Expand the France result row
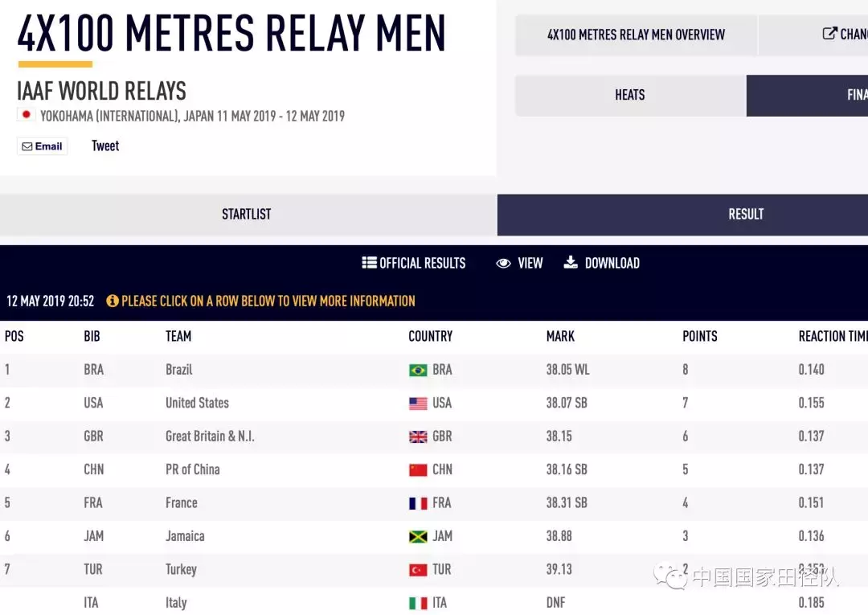Screen dimensions: 868x615 click(434, 502)
